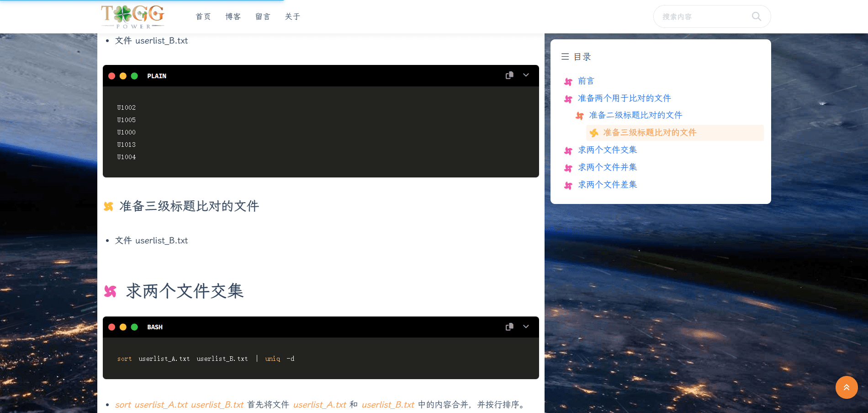Jump to 求两个文件交集 in contents
The image size is (868, 413).
[x=607, y=150]
